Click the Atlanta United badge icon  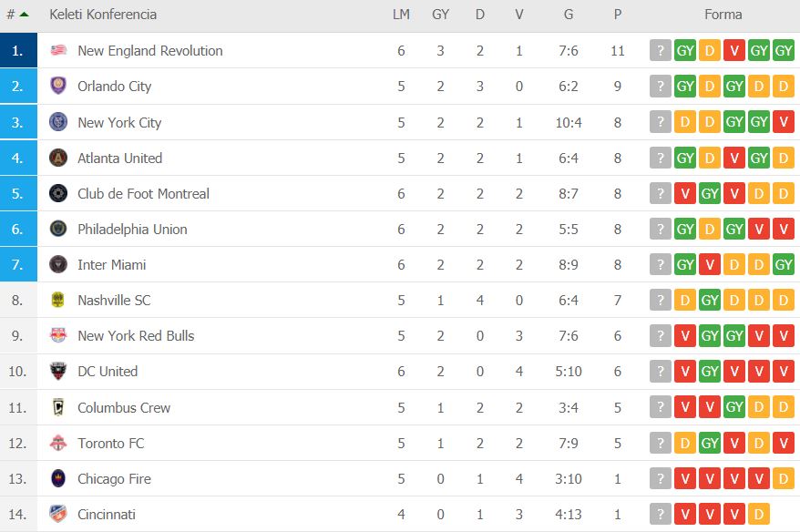point(58,158)
